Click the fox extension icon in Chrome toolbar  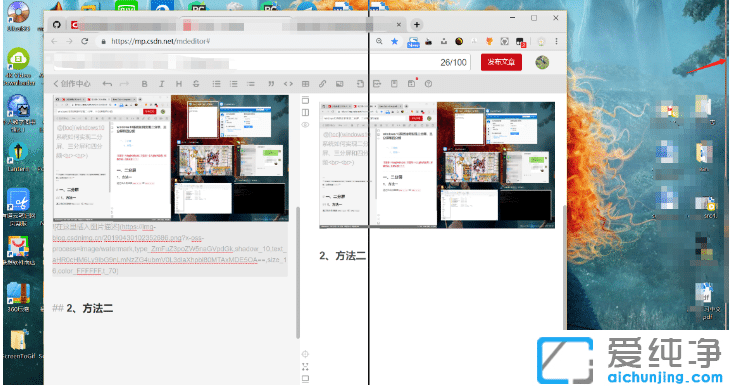tap(489, 41)
